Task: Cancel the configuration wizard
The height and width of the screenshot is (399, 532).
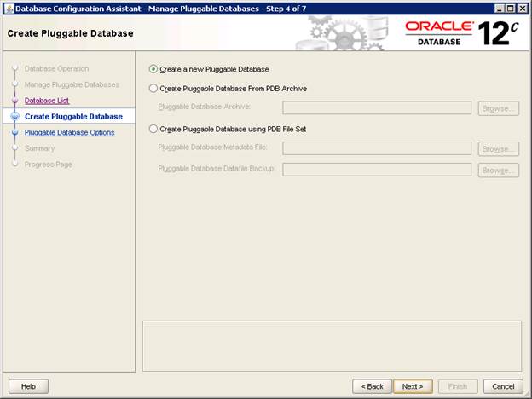Action: 503,386
